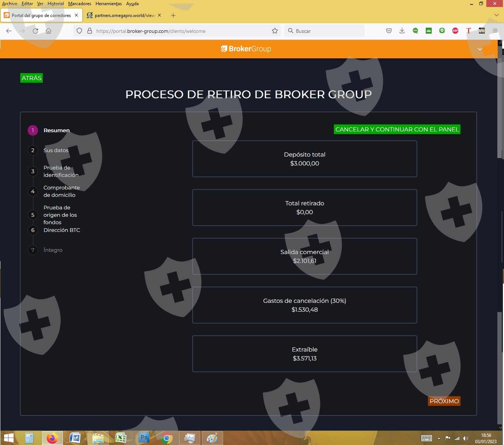Close the Portal del grupo de corredores tab
Image resolution: width=504 pixels, height=445 pixels.
pos(76,16)
